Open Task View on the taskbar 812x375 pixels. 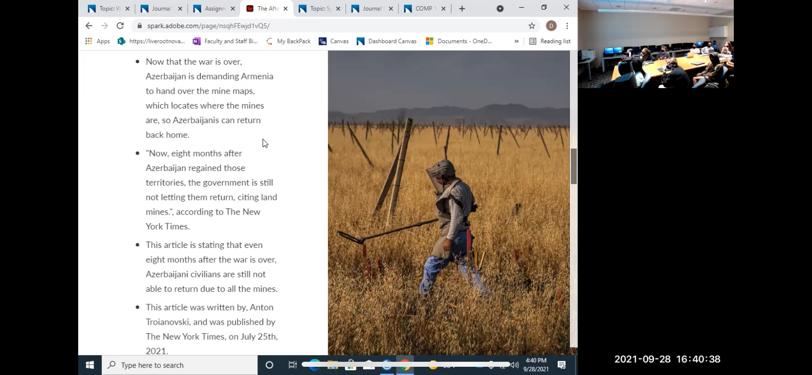coord(293,365)
